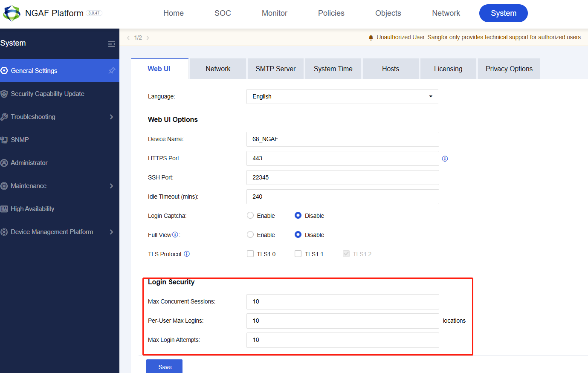This screenshot has width=588, height=373.
Task: Expand Device Management Platform menu
Action: [111, 232]
